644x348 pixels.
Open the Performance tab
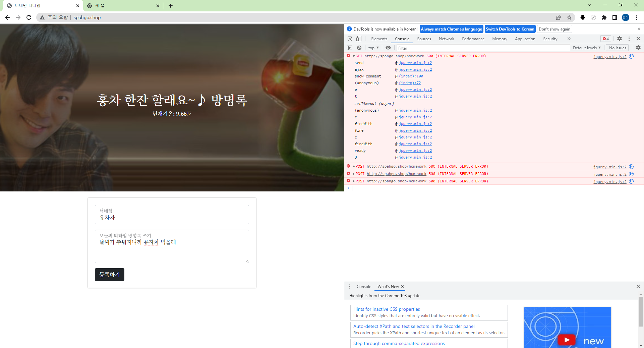point(473,39)
